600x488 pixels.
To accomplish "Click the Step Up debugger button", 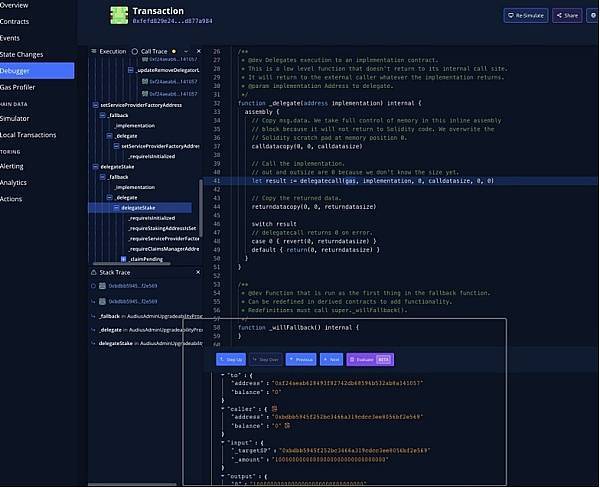I will [x=231, y=359].
